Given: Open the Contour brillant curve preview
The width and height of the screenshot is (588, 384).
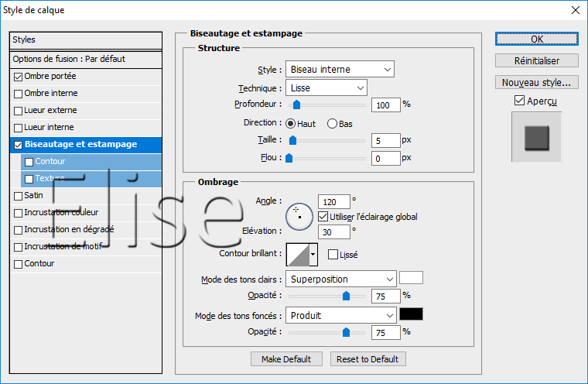Looking at the screenshot, I should click(x=297, y=254).
